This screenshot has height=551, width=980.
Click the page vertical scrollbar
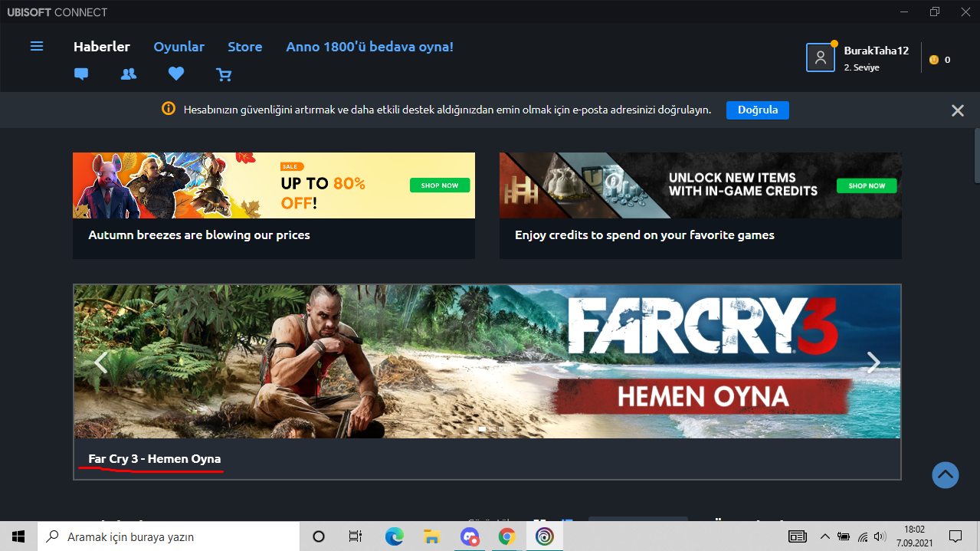[975, 156]
